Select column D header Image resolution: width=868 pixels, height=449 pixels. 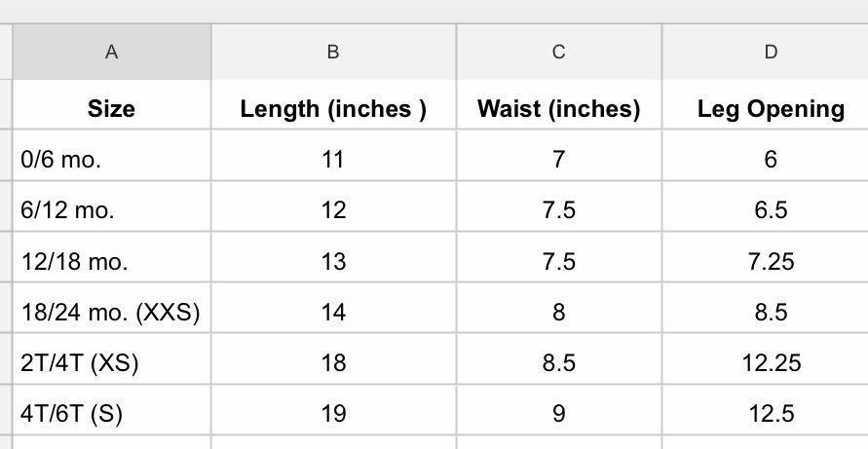click(770, 53)
